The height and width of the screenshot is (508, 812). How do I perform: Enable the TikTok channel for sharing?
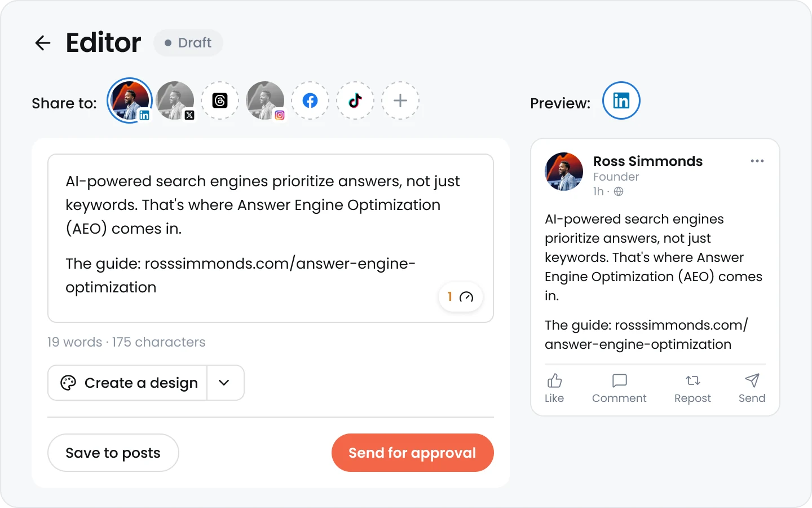[x=355, y=100]
